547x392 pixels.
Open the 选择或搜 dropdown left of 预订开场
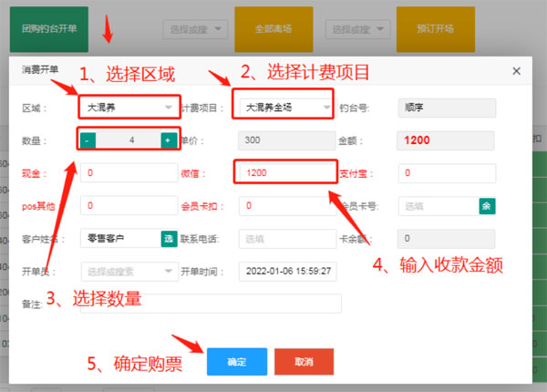pyautogui.click(x=357, y=29)
